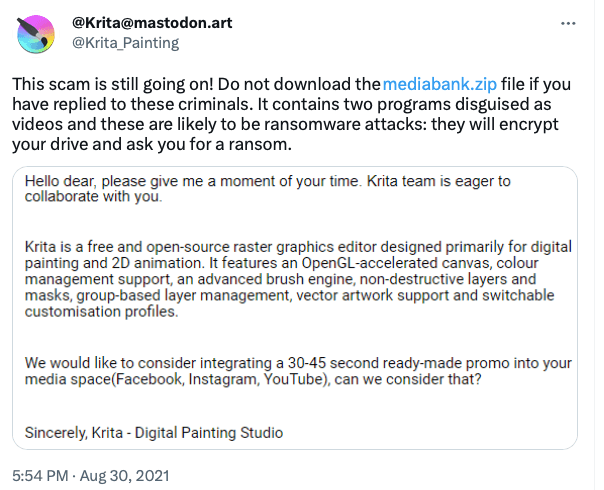This screenshot has width=604, height=490.
Task: Click the 'We would like to consider' paragraph
Action: [298, 371]
